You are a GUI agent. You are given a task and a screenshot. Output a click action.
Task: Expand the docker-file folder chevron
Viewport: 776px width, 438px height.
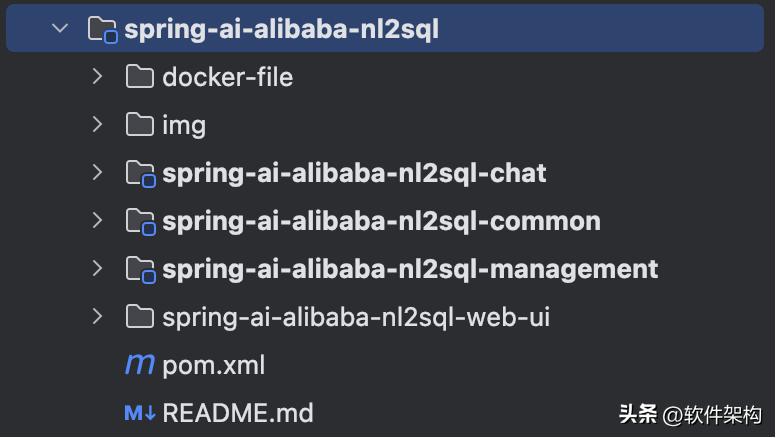(97, 76)
